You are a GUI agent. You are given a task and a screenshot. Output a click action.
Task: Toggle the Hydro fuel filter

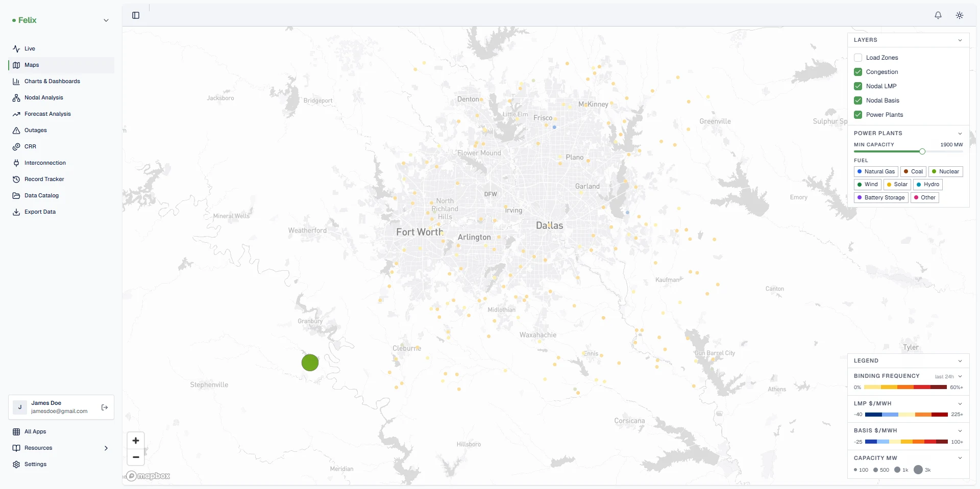click(x=927, y=185)
